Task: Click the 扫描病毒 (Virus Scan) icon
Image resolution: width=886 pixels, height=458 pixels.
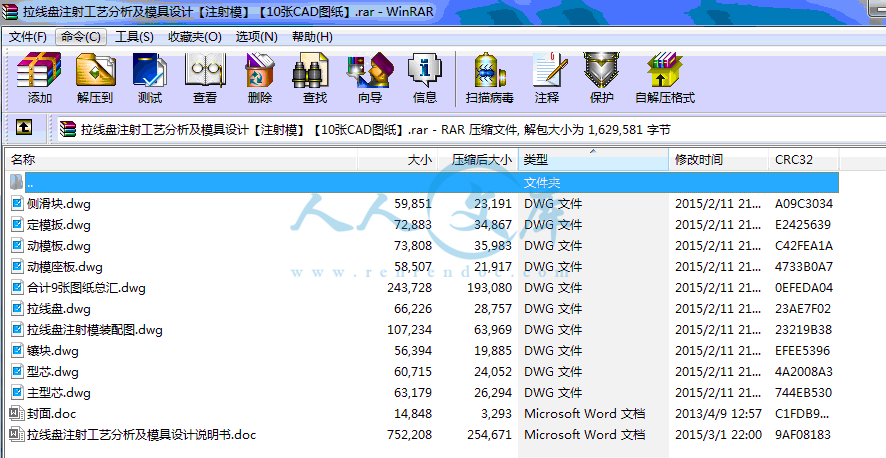Action: click(x=489, y=70)
